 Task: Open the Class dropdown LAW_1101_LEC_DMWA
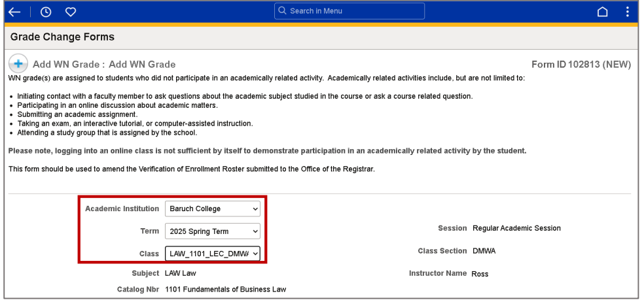click(x=212, y=254)
